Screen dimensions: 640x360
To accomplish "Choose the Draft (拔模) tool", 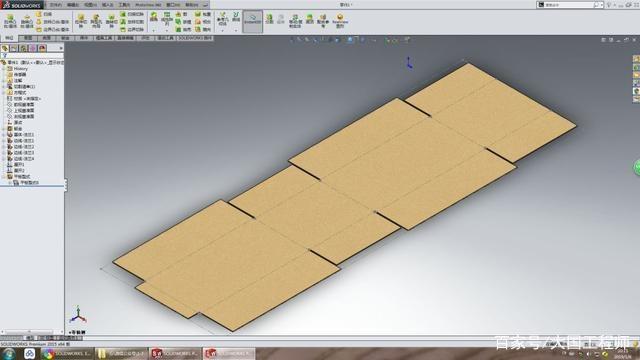I will [183, 22].
